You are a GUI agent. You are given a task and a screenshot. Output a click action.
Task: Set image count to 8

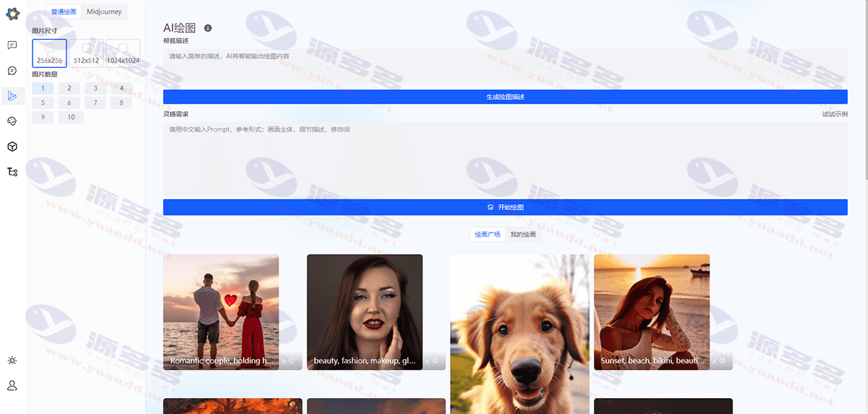point(122,103)
